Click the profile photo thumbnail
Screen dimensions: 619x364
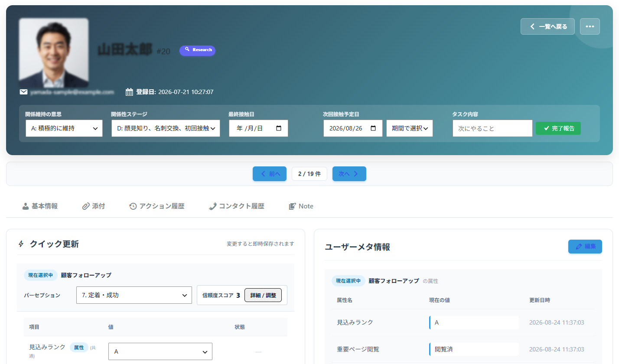pos(54,52)
